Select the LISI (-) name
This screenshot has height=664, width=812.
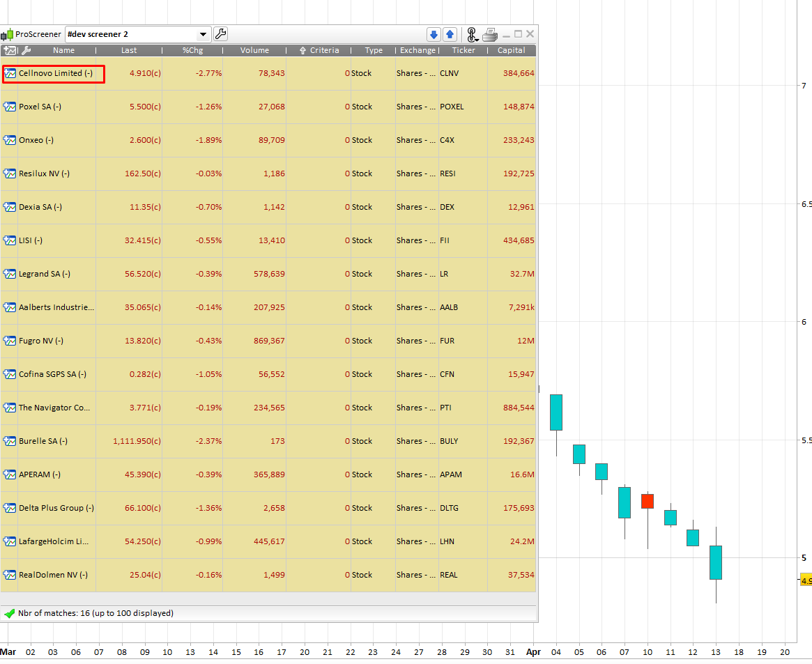31,240
